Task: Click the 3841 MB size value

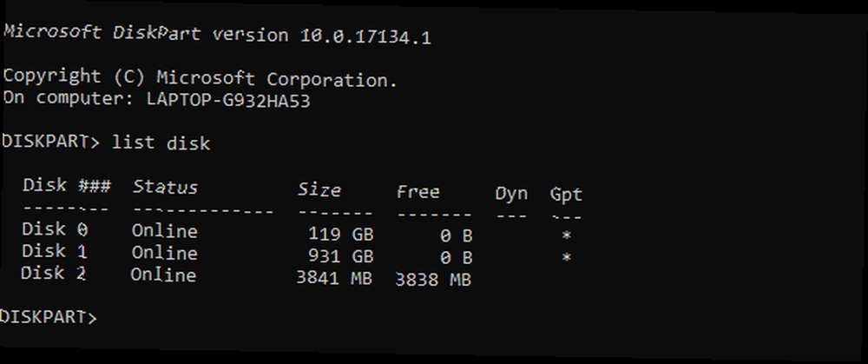Action: tap(334, 278)
